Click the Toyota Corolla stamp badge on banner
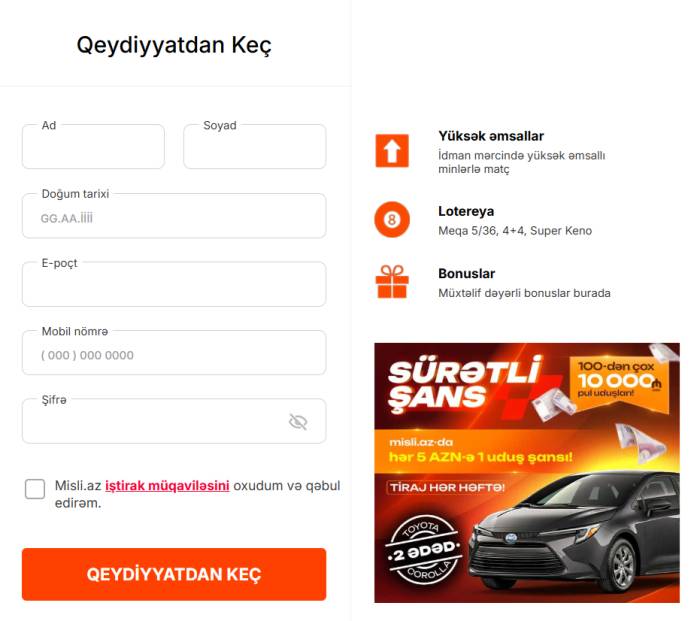Image resolution: width=700 pixels, height=621 pixels. click(x=423, y=550)
